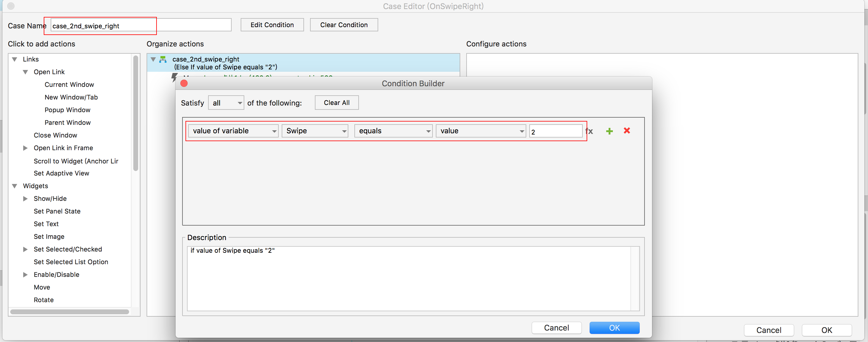Click the green plus add-condition icon
Viewport: 868px width, 342px height.
pos(609,131)
